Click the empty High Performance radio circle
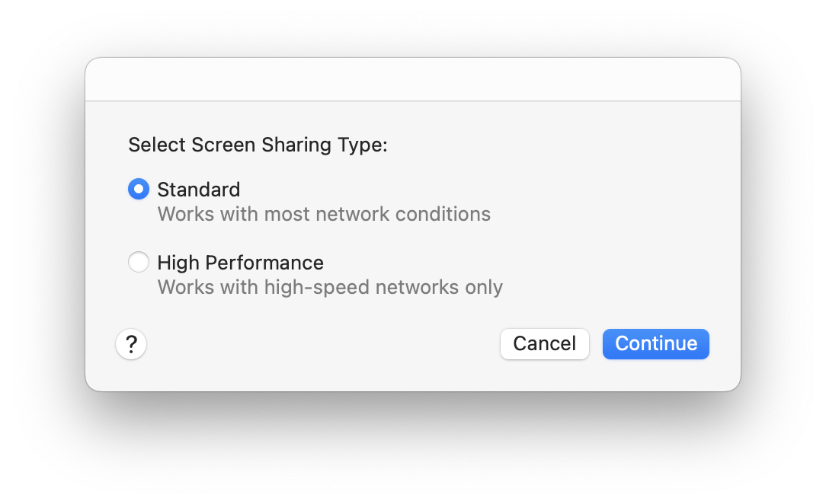826x504 pixels. coord(139,262)
